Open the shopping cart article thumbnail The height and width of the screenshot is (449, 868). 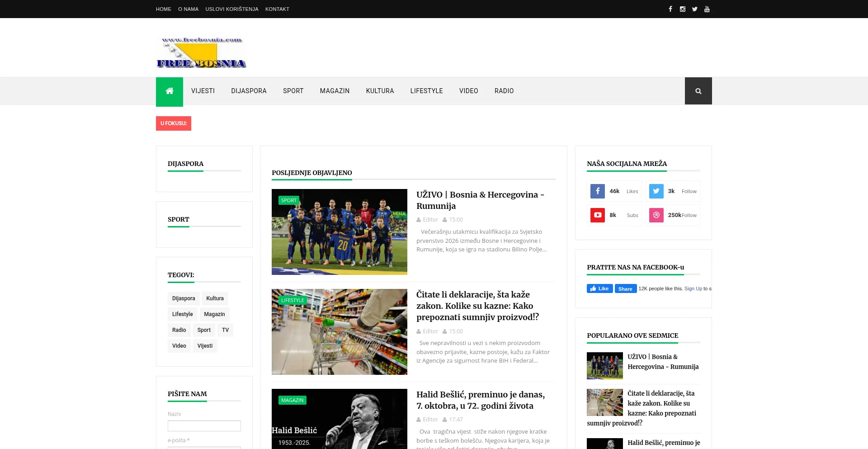(339, 332)
